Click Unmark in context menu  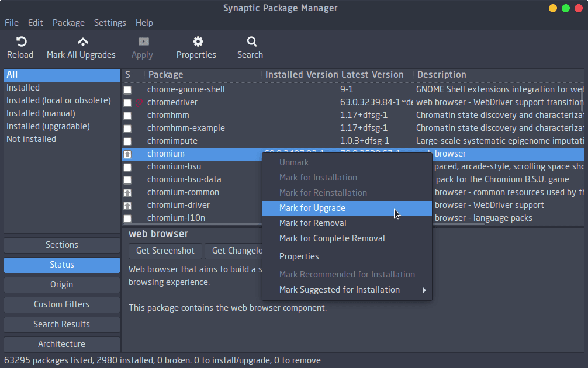pos(347,162)
